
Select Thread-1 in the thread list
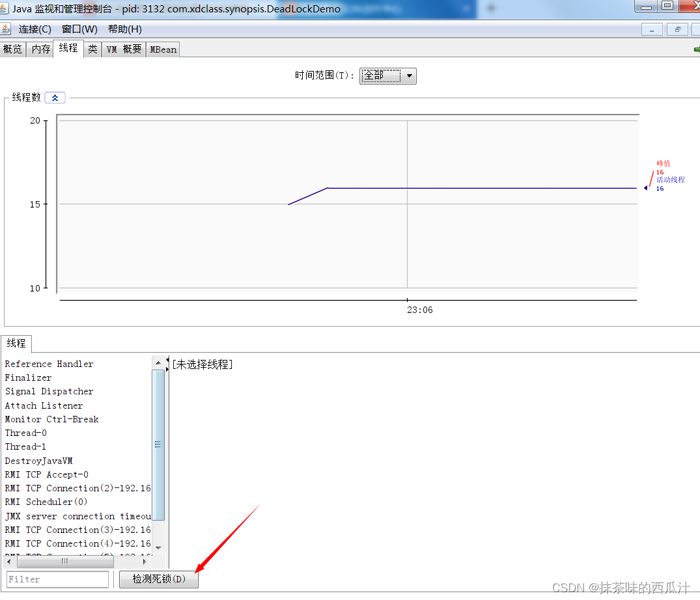(x=26, y=446)
